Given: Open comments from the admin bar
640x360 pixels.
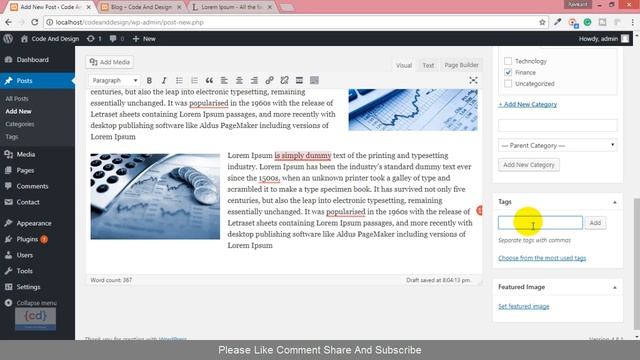Looking at the screenshot, I should tap(117, 39).
